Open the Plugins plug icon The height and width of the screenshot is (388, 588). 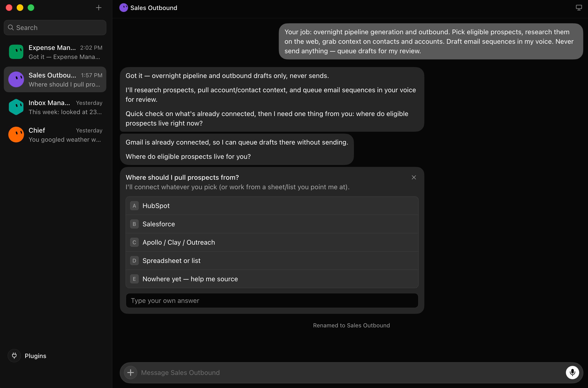point(14,356)
